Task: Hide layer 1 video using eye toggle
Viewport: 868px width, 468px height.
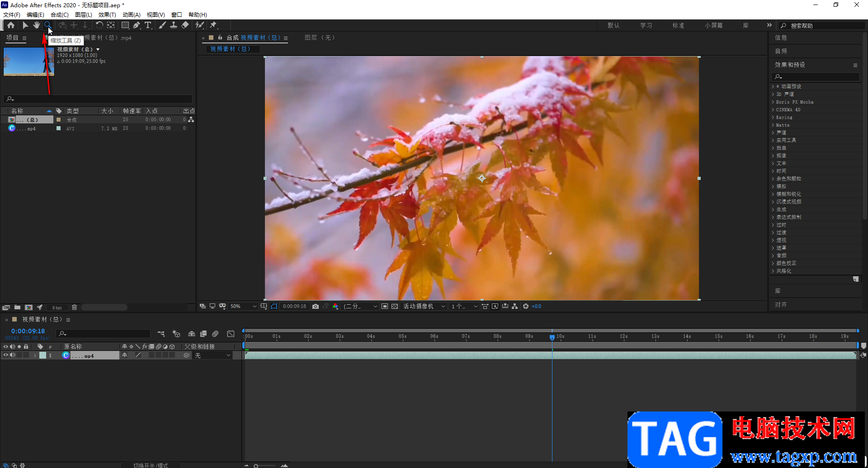Action: pos(6,355)
